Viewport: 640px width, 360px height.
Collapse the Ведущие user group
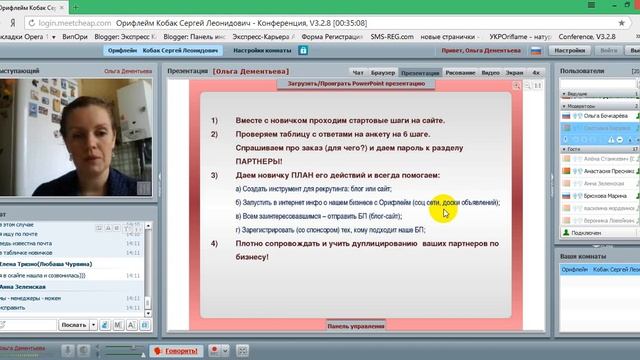pos(564,94)
